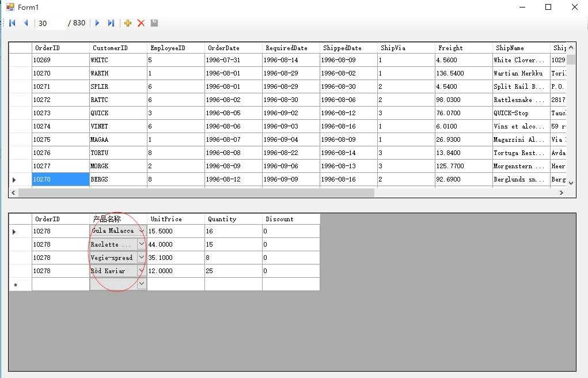The height and width of the screenshot is (378, 588).
Task: Add a new record with the plus icon
Action: [x=128, y=23]
